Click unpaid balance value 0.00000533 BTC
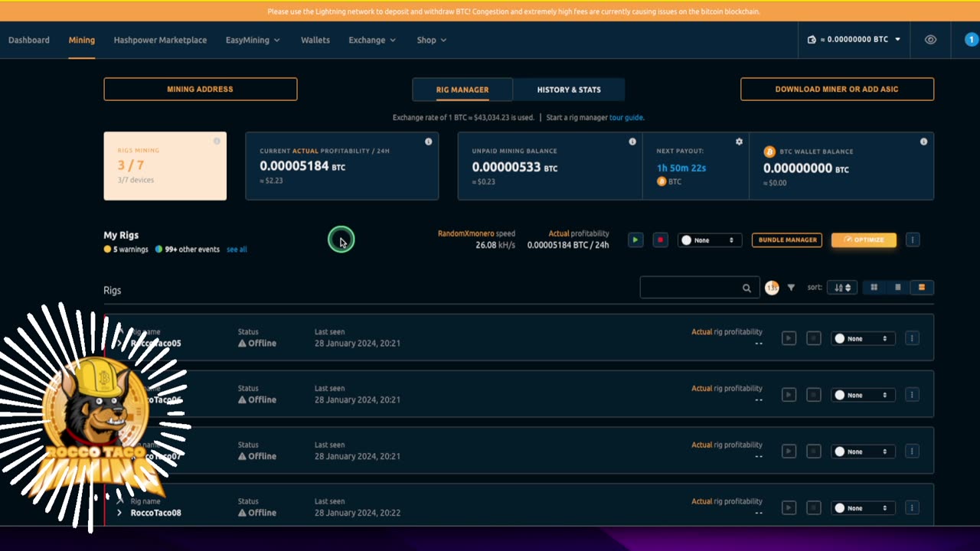The image size is (980, 551). click(x=514, y=167)
